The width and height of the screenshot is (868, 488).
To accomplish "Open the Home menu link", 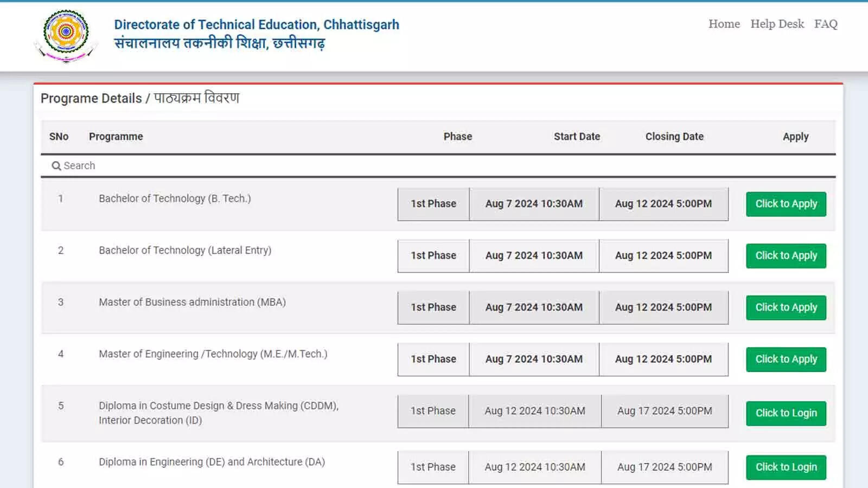I will tap(724, 24).
